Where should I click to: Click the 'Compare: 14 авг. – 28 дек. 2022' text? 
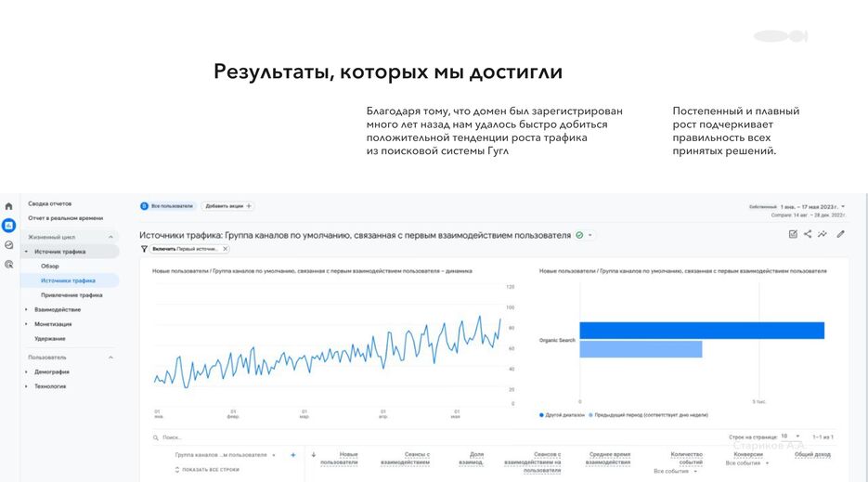[x=809, y=215]
